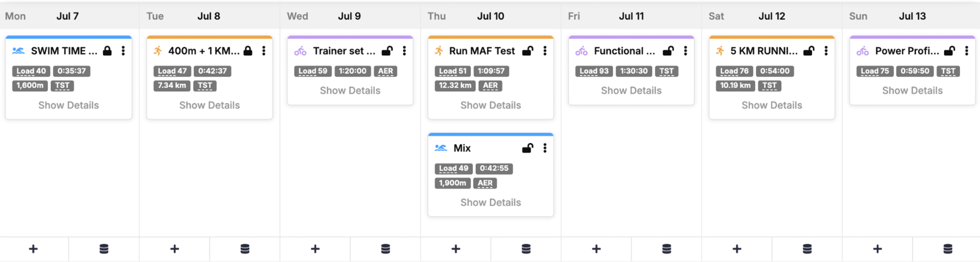Click the AER tag on Mix workout
980x262 pixels.
485,184
